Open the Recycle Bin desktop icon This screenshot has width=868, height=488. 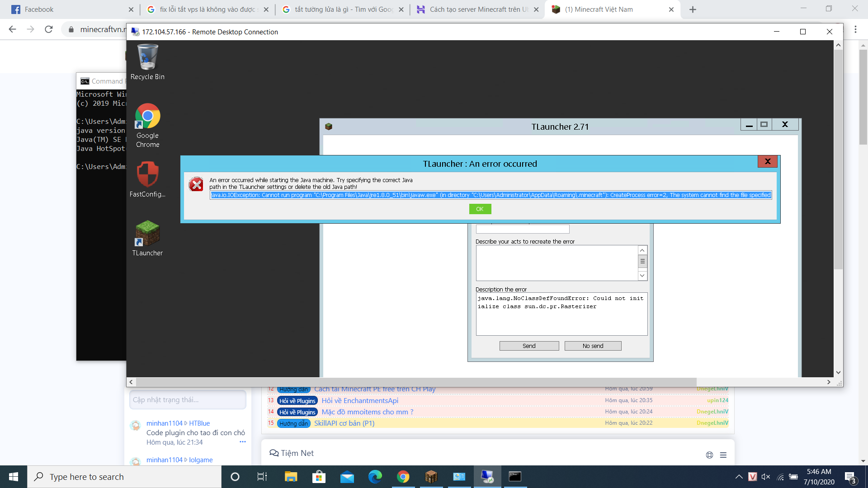tap(147, 58)
